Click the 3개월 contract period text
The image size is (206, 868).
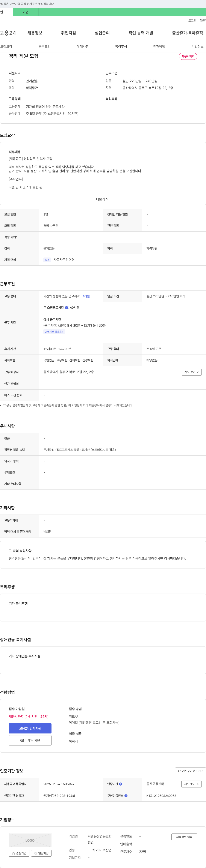pyautogui.click(x=86, y=296)
